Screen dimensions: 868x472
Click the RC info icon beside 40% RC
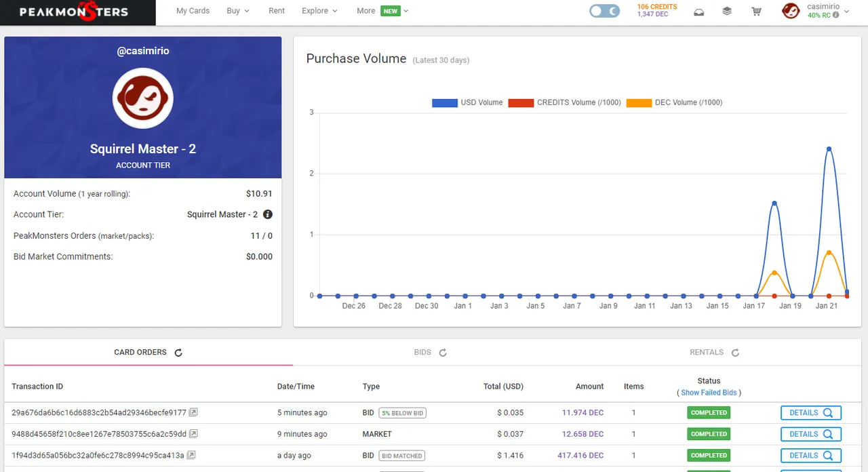pos(835,15)
